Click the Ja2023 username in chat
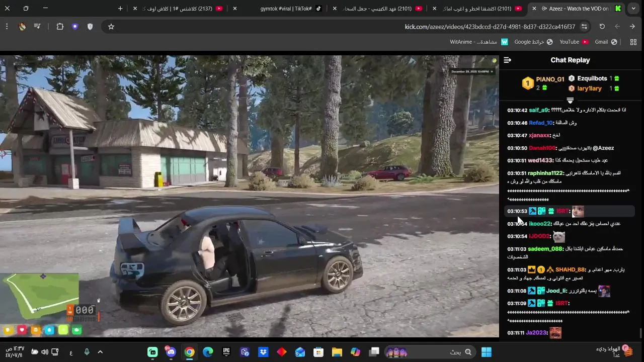This screenshot has width=644, height=362. click(x=536, y=333)
